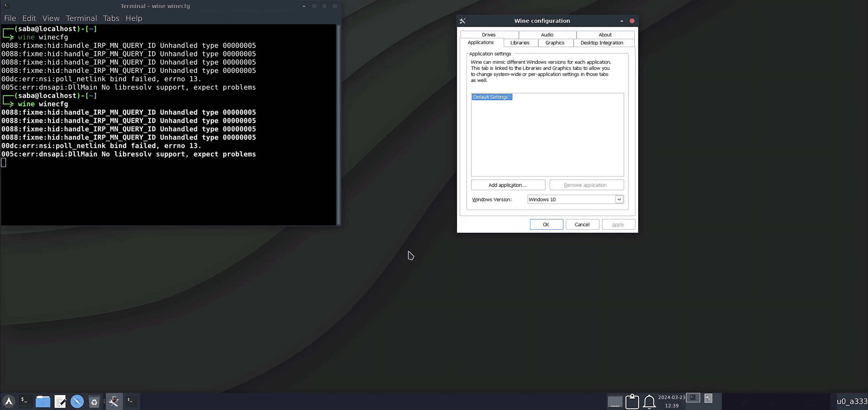Open the terminal's Edit menu
The width and height of the screenshot is (868, 410).
point(29,18)
